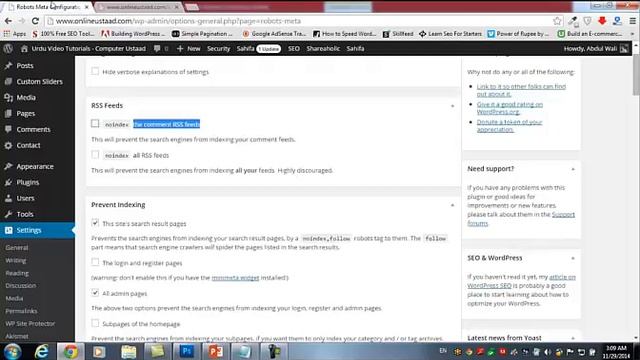Click Link to it so others link
This screenshot has width=640, height=360.
click(x=521, y=90)
